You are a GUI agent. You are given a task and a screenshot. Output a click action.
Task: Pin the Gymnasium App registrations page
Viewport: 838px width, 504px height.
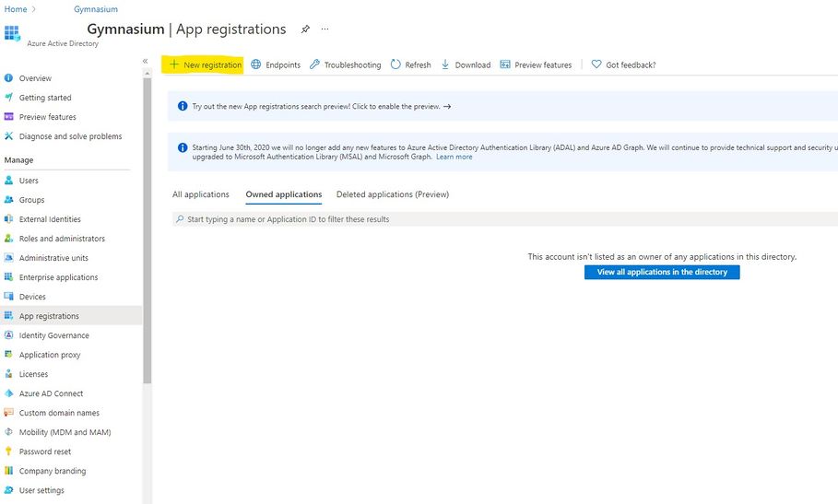(305, 29)
